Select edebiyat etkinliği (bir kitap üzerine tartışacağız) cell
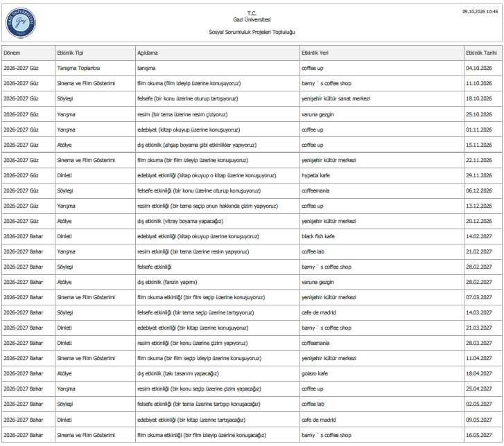 (218, 420)
